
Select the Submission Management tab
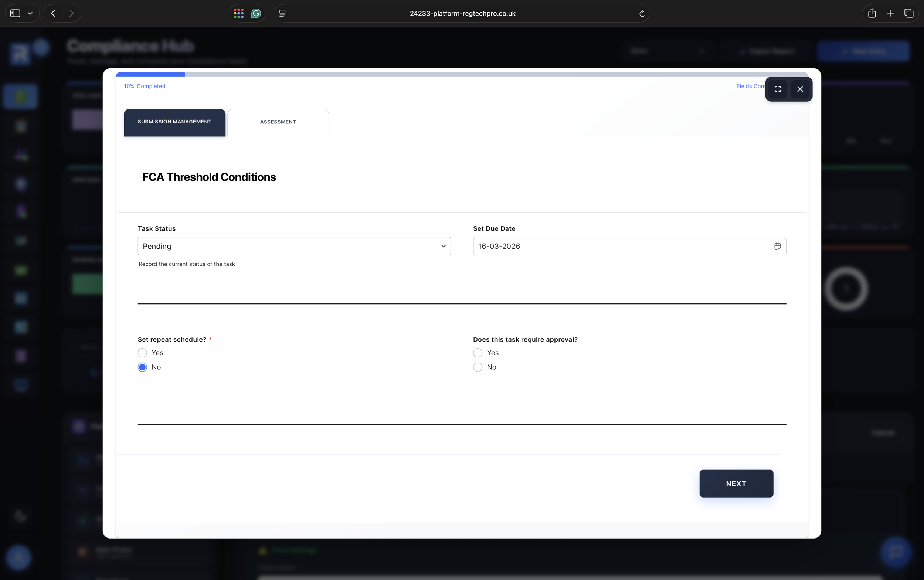coord(174,122)
